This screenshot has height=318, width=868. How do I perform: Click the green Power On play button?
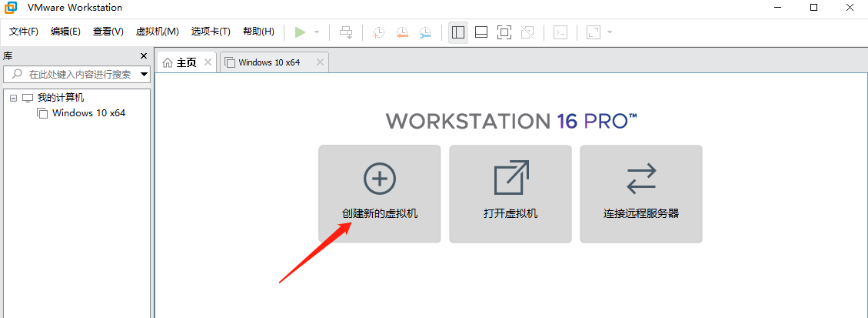(x=300, y=32)
